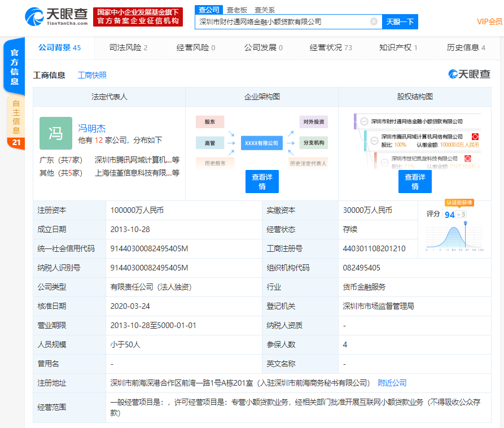504x428 pixels.
Task: Click the orange 认证后获得 badge near the score
Action: click(x=459, y=203)
